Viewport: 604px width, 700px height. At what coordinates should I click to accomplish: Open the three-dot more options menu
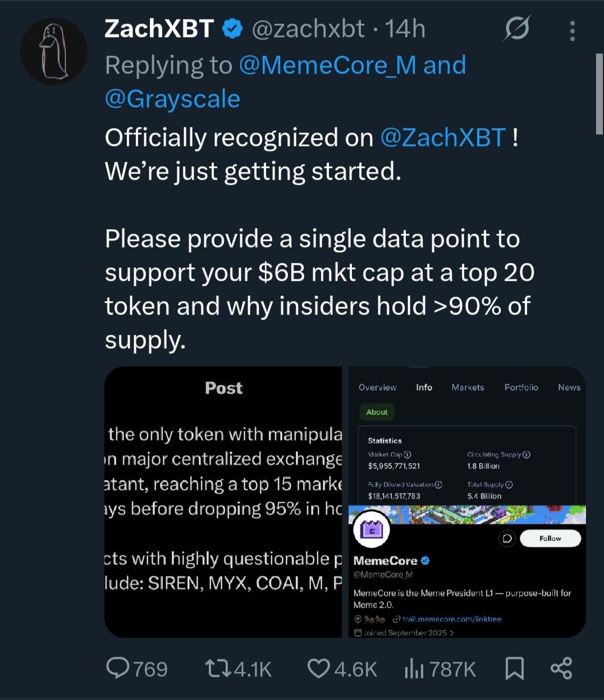pyautogui.click(x=572, y=31)
